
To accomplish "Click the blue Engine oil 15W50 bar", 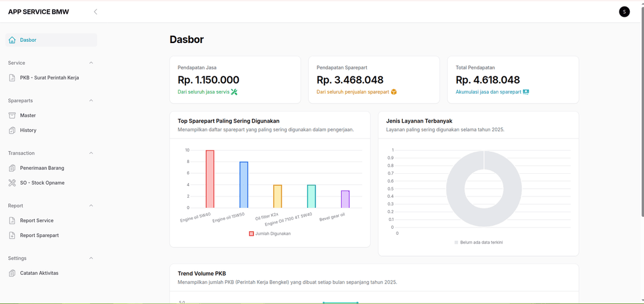I will pos(243,185).
